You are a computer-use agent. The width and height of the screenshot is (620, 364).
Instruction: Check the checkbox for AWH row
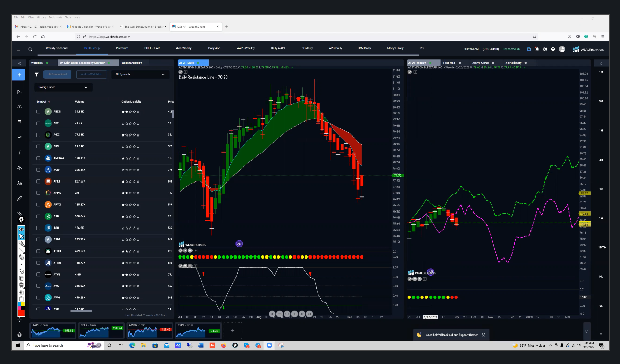(38, 298)
